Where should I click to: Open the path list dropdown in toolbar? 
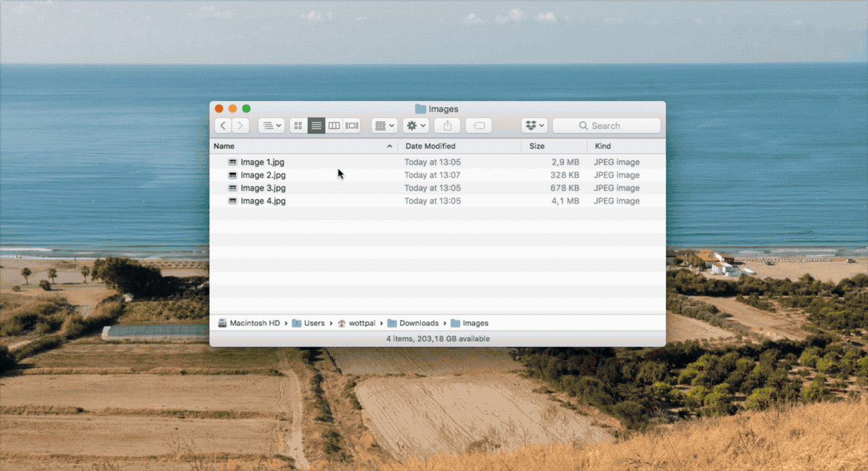coord(272,126)
